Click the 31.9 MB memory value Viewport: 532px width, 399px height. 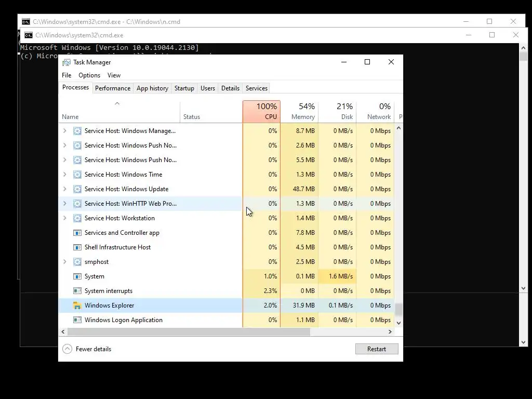coord(303,305)
